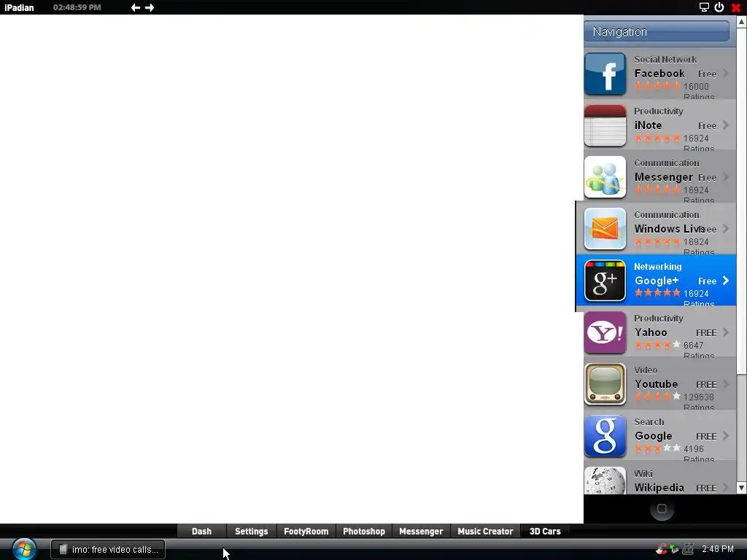Click the grey tray device icon
Screen dimensions: 747x560
[x=688, y=549]
